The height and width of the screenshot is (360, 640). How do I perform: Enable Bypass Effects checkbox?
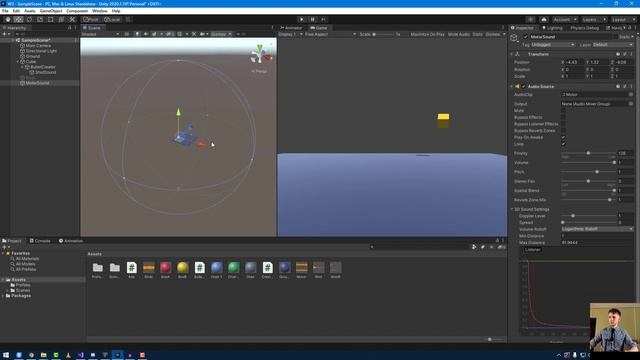[x=563, y=117]
